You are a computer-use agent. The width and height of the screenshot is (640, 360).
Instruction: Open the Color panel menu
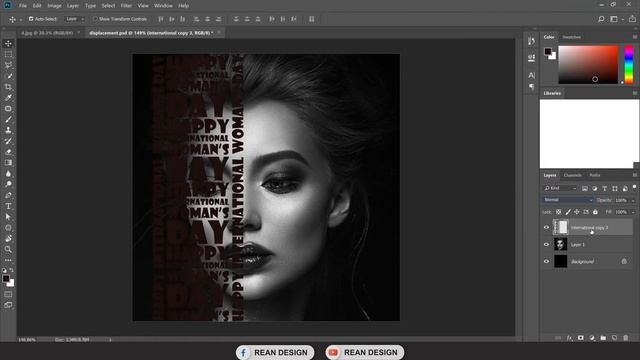coord(635,37)
